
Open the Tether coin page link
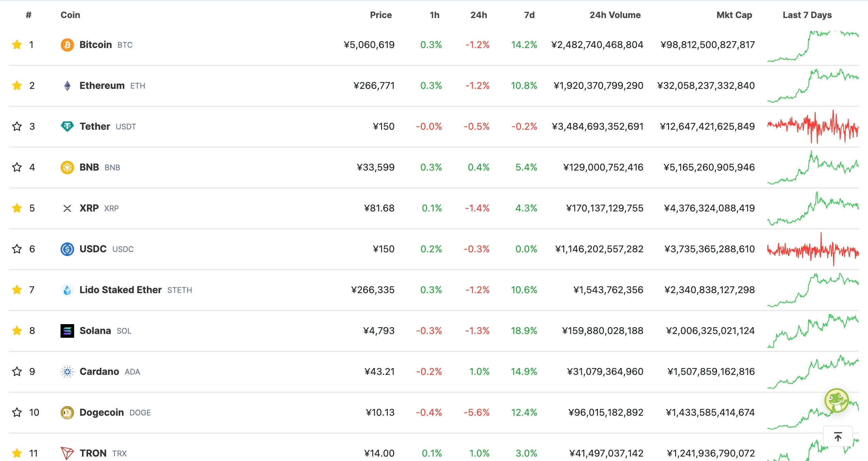coord(95,126)
